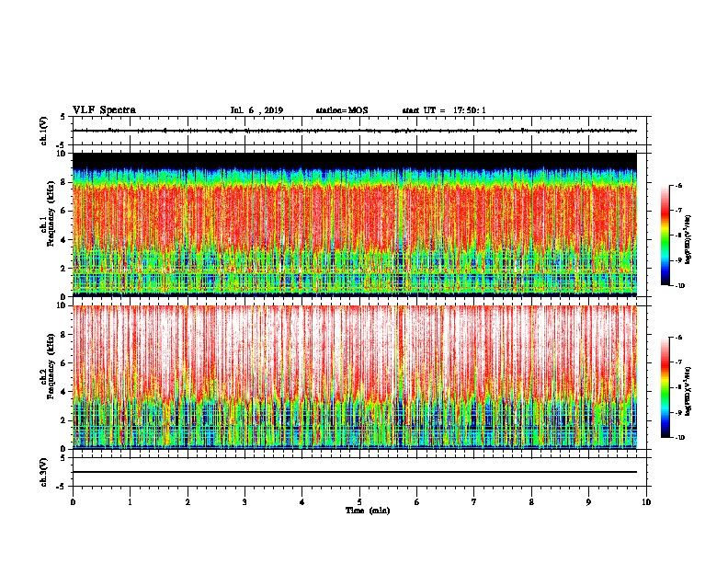Image resolution: width=728 pixels, height=563 pixels.
Task: Click the ch.1 voltage waveform trace
Action: click(x=355, y=131)
